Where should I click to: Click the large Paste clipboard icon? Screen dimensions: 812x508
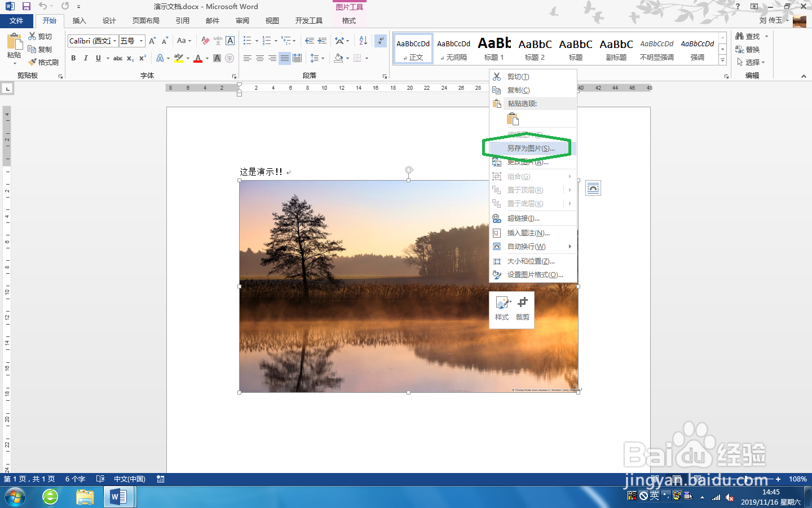[14, 41]
